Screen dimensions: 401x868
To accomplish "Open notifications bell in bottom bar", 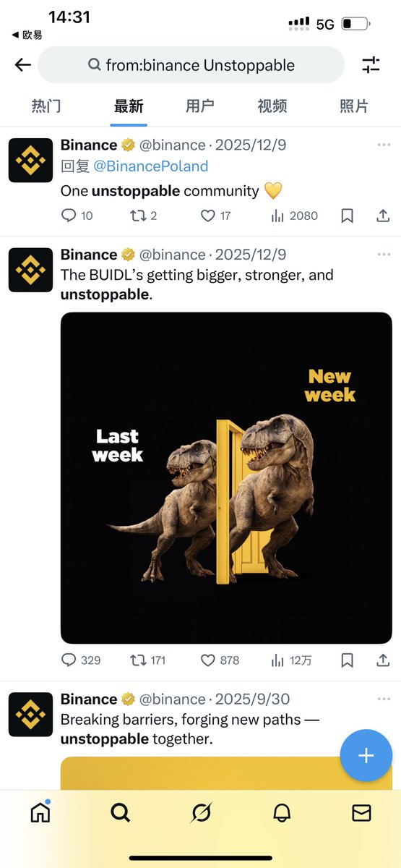I will tap(282, 813).
